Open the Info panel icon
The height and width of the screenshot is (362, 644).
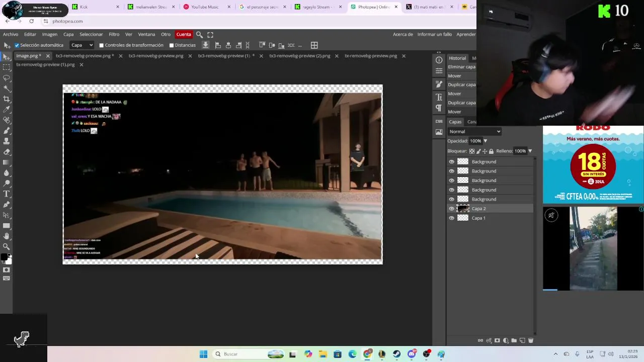pos(439,60)
